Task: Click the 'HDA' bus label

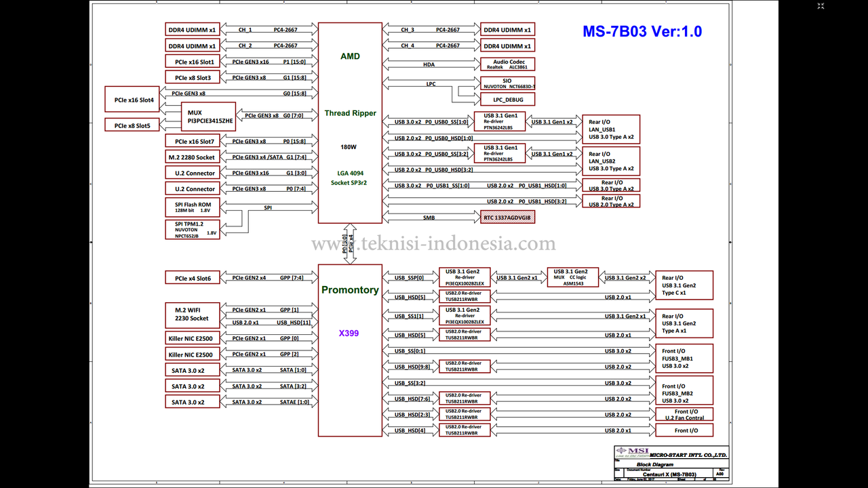Action: (x=429, y=65)
